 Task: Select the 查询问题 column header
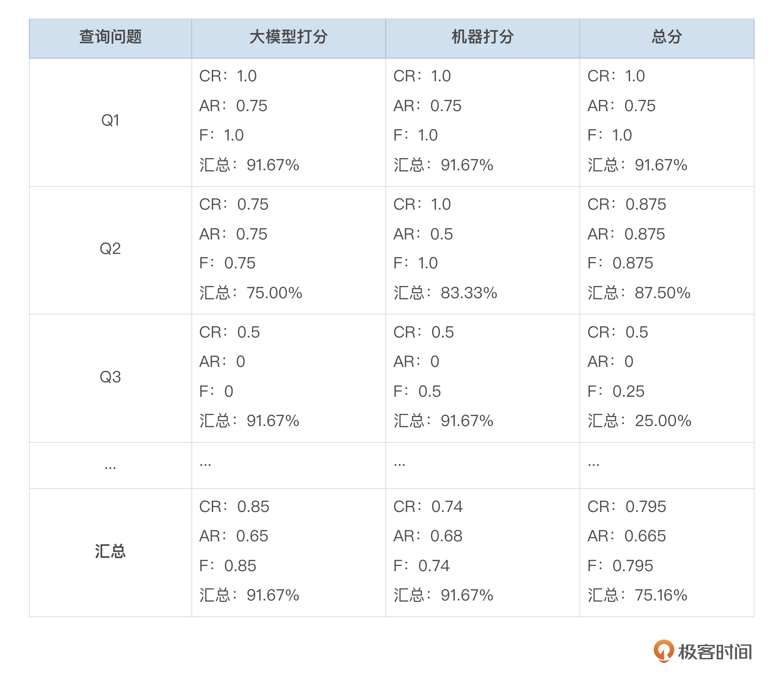pos(110,37)
